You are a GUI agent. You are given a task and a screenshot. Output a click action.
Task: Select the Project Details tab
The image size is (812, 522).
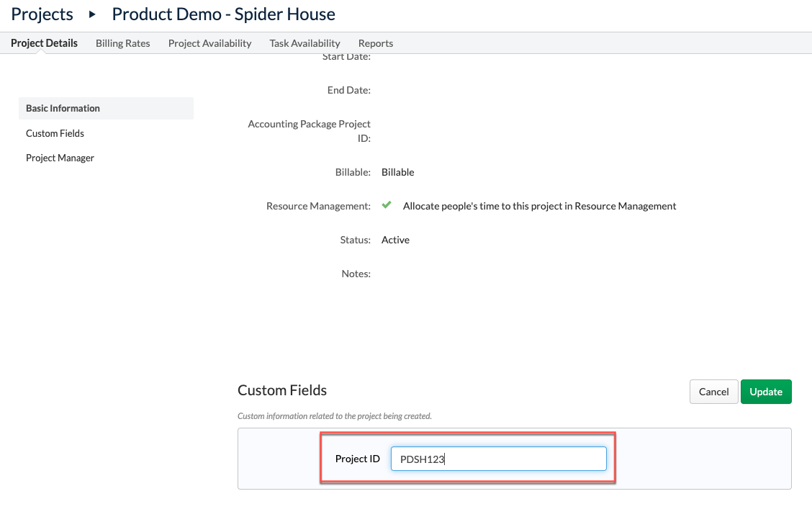[44, 43]
